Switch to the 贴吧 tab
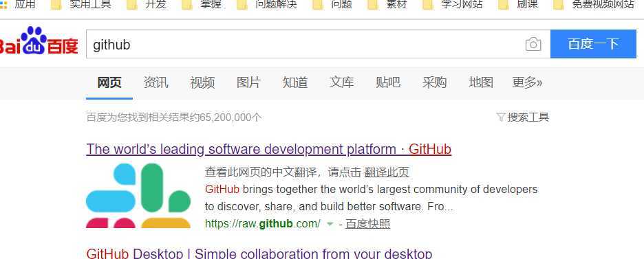The width and height of the screenshot is (644, 259). tap(388, 82)
